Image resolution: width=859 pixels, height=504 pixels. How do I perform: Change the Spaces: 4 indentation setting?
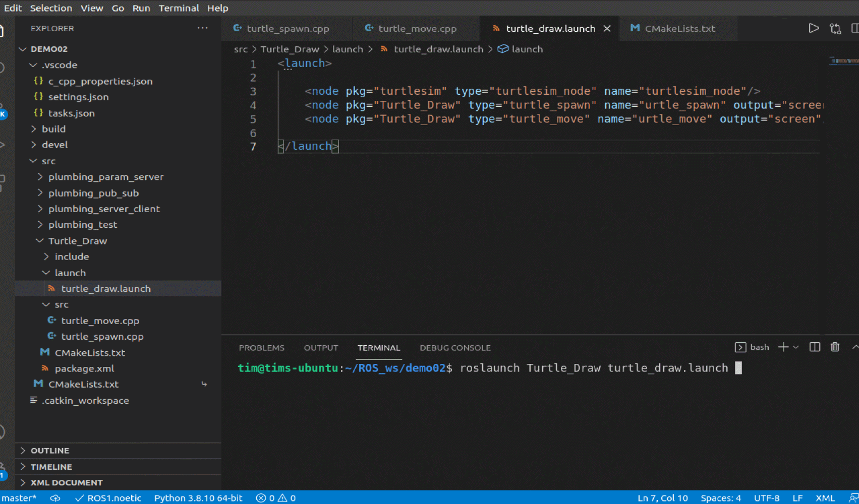pos(720,498)
